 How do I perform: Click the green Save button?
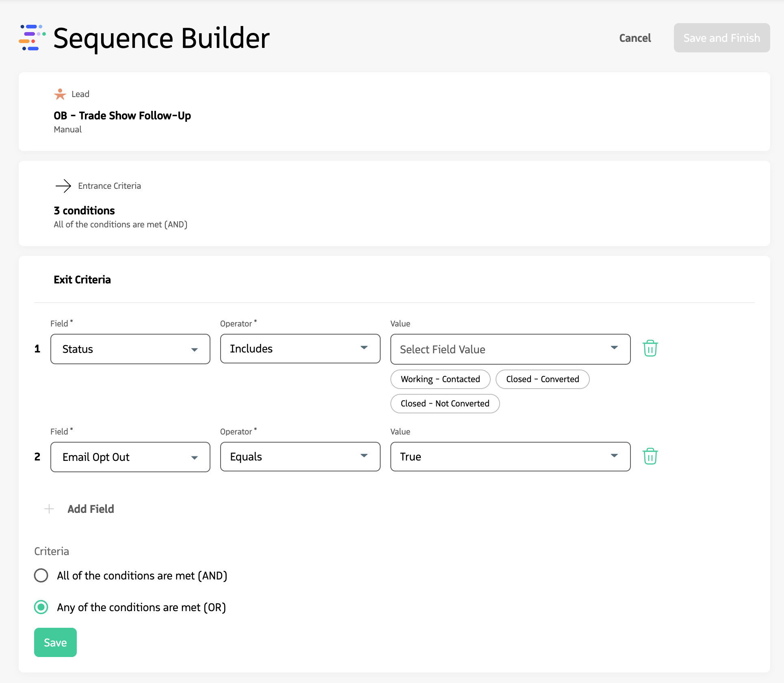point(55,642)
